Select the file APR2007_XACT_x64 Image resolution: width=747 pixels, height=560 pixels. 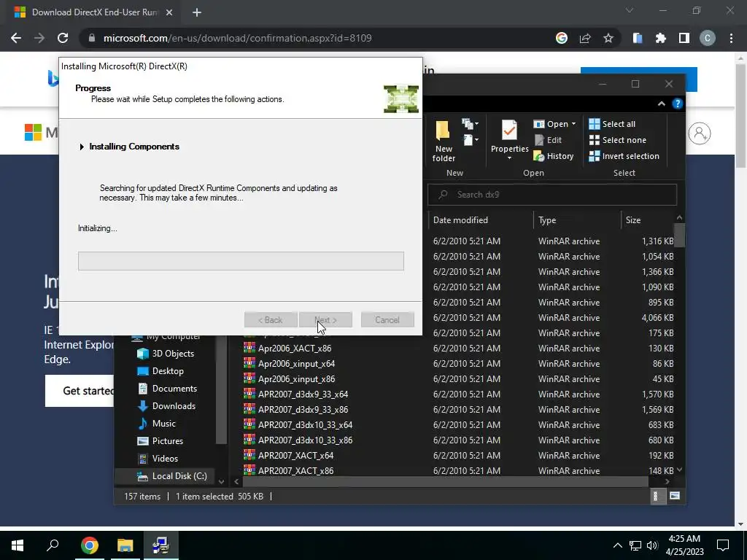tap(289, 455)
